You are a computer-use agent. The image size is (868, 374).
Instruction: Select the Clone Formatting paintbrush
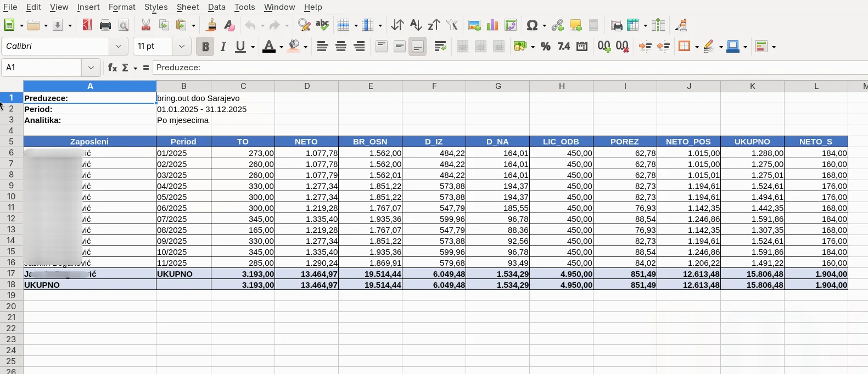211,25
